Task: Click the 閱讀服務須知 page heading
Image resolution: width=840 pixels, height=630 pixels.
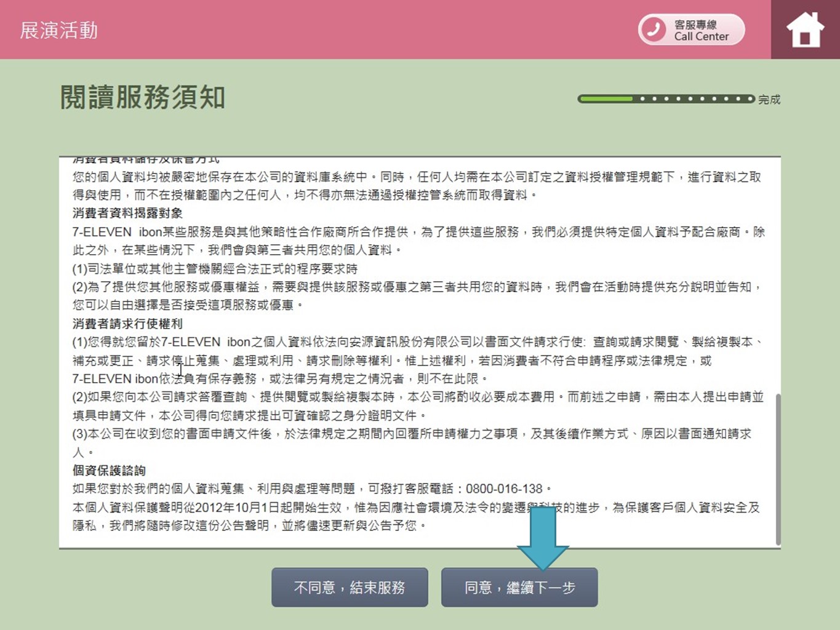Action: 143,98
